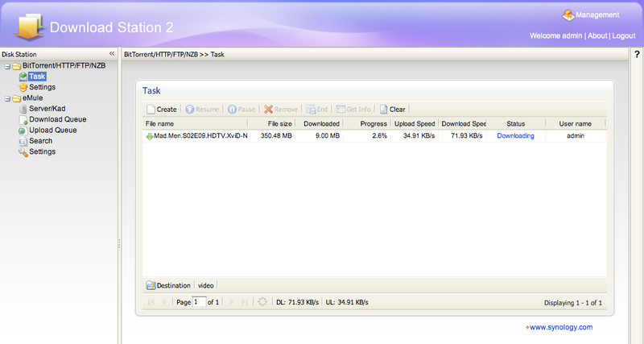Sort by Download Speed column header

462,124
